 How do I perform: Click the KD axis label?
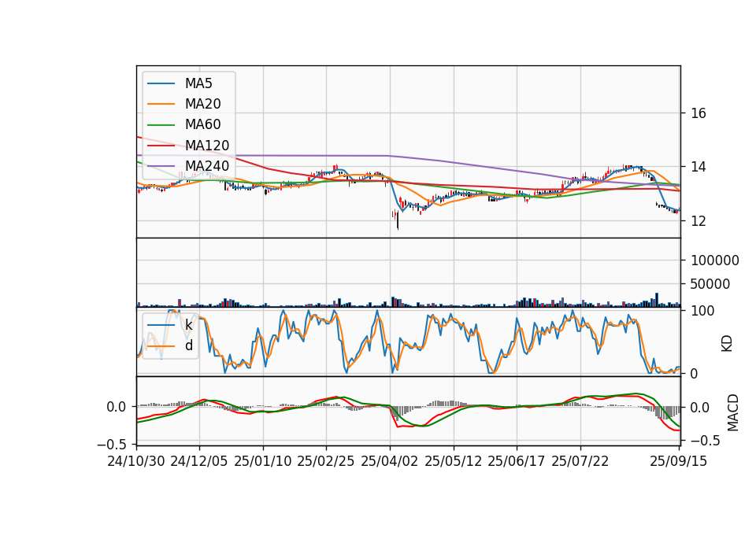coord(727,344)
